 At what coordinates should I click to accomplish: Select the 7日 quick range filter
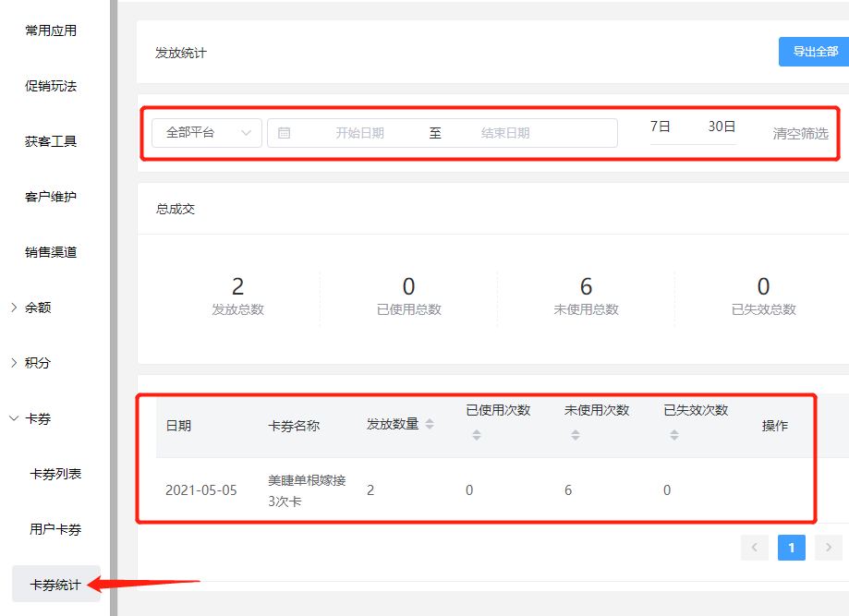pyautogui.click(x=660, y=127)
